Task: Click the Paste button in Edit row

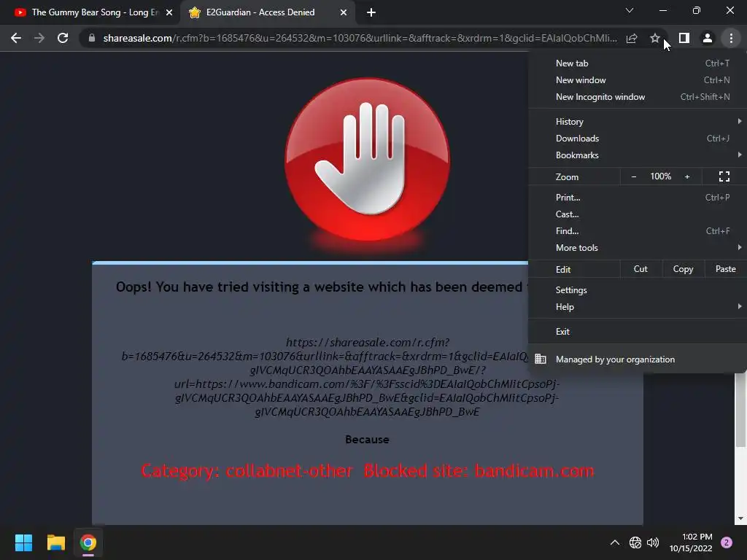Action: coord(725,269)
